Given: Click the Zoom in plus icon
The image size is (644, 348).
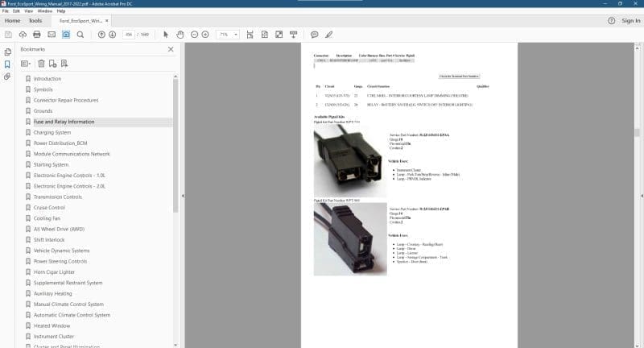Looking at the screenshot, I should coord(205,35).
